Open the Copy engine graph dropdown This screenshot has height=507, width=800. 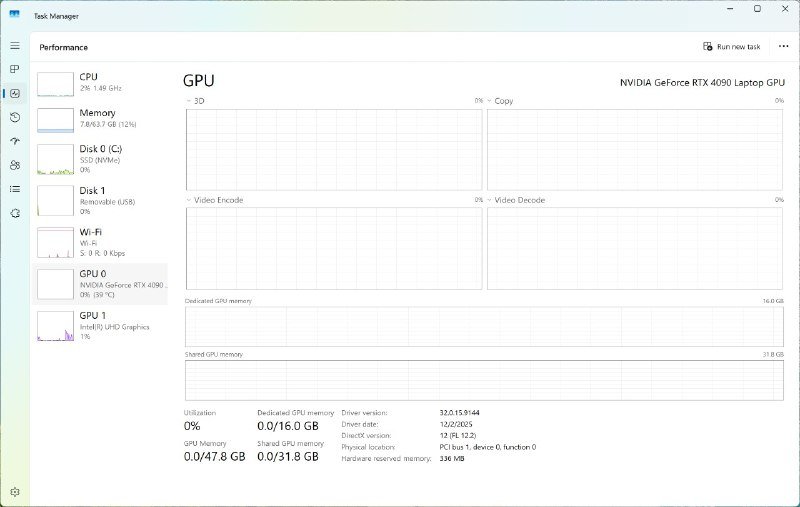coord(491,101)
